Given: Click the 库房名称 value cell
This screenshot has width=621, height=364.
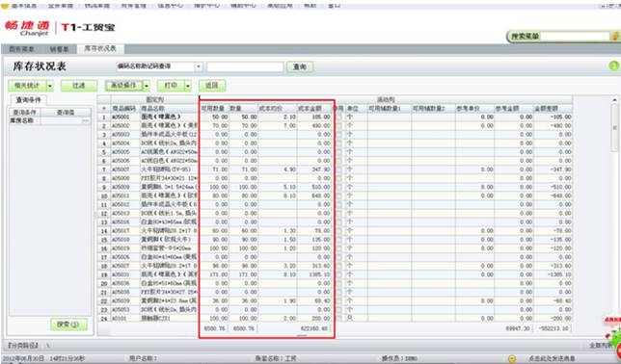Looking at the screenshot, I should [66, 120].
